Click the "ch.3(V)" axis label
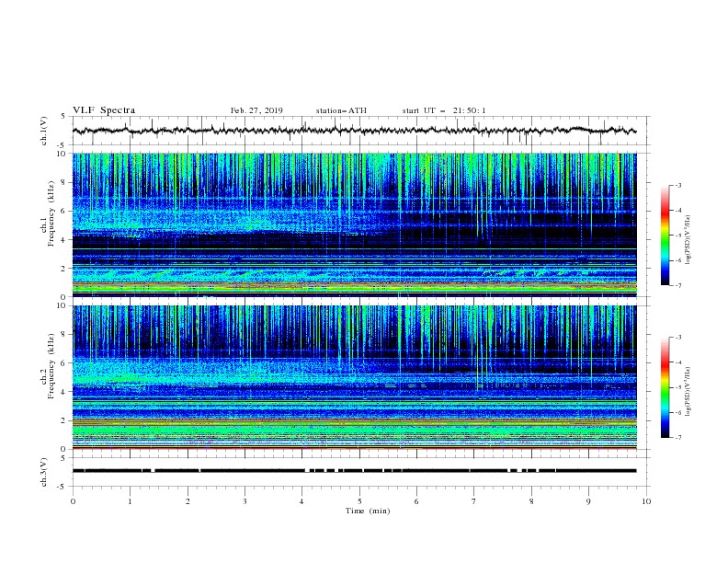728x563 pixels. coord(44,472)
